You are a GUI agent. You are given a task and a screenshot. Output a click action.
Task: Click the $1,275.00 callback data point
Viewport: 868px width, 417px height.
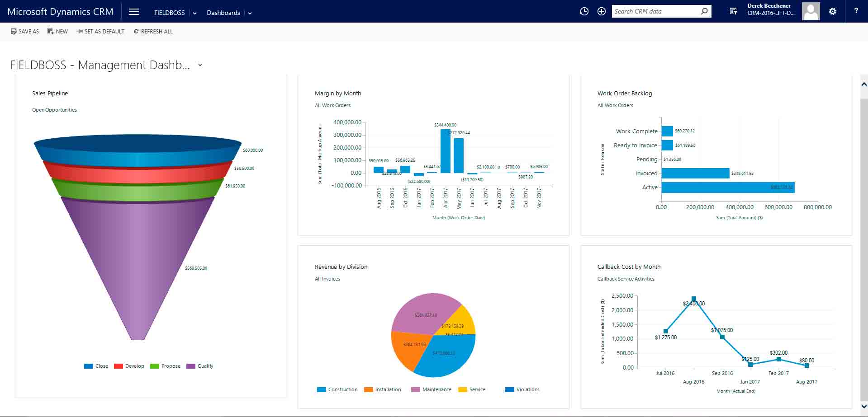click(x=666, y=331)
